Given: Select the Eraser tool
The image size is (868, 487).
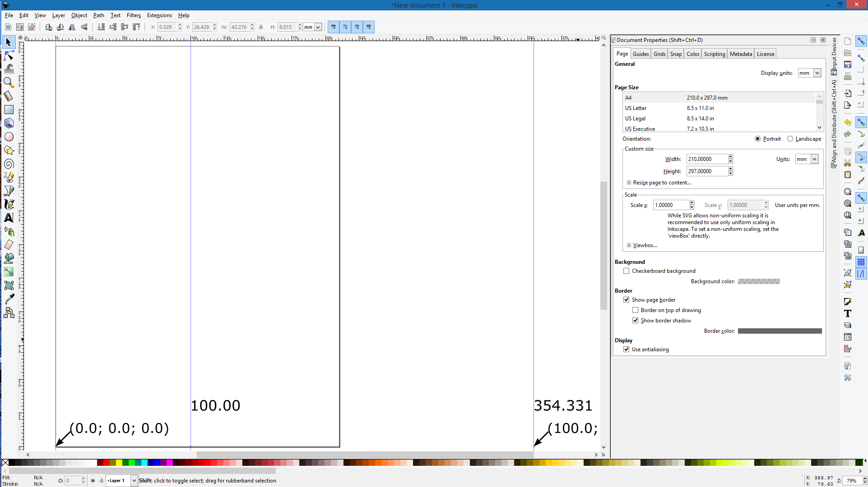Looking at the screenshot, I should (9, 245).
